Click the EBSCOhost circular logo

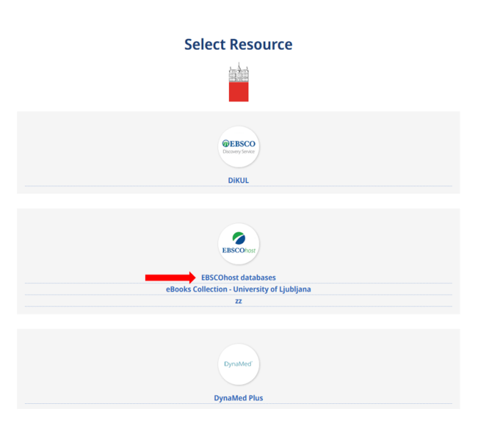pos(239,244)
